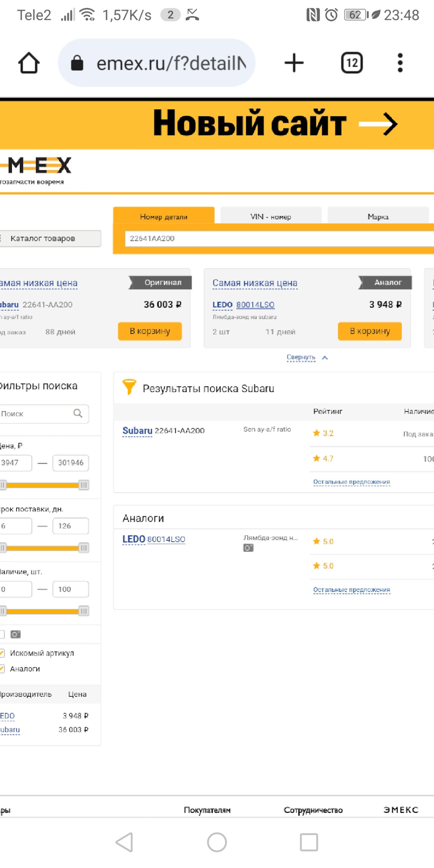Uncheck the Искомый артикул checkbox
Screen dimensions: 434x868
click(2, 653)
